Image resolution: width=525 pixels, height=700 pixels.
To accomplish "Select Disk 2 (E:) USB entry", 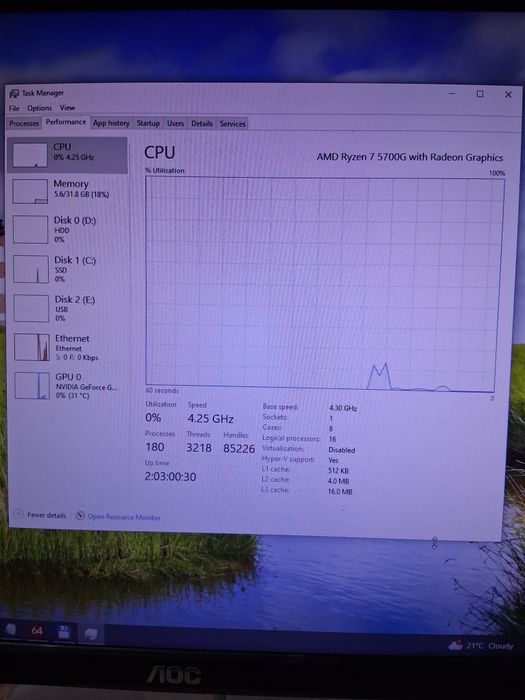I will click(x=69, y=308).
